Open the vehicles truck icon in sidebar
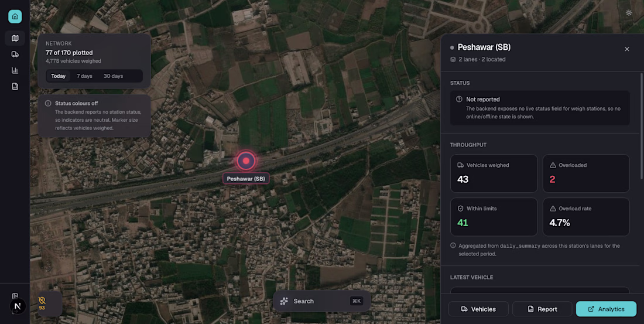The height and width of the screenshot is (324, 644). click(x=15, y=54)
